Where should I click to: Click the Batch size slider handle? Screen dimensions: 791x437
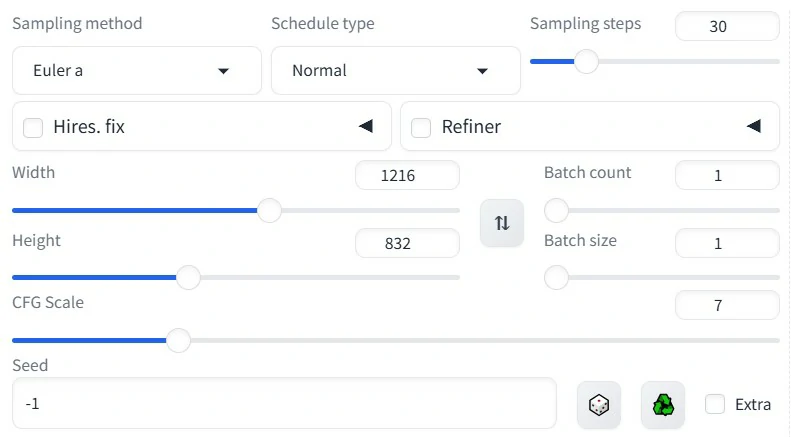pyautogui.click(x=556, y=277)
